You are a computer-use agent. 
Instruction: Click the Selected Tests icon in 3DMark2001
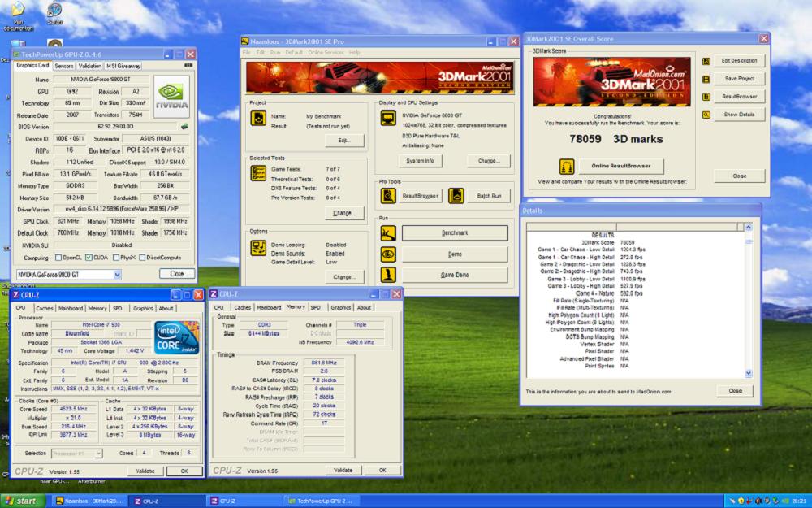[x=258, y=173]
